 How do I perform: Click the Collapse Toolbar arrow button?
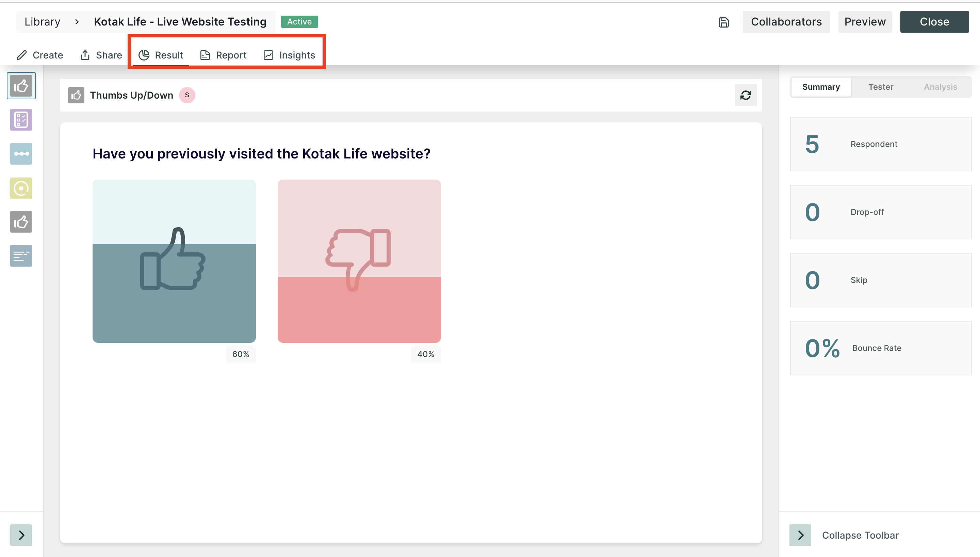(x=800, y=535)
